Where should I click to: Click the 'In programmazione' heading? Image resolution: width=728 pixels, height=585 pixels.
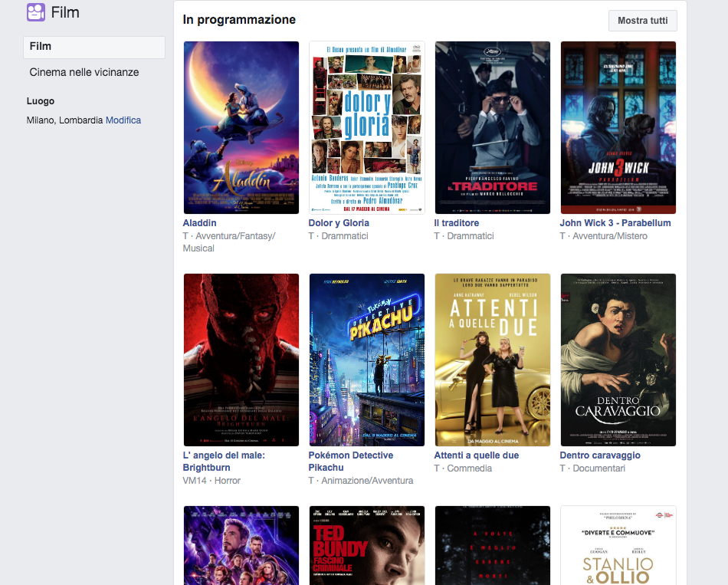point(239,19)
